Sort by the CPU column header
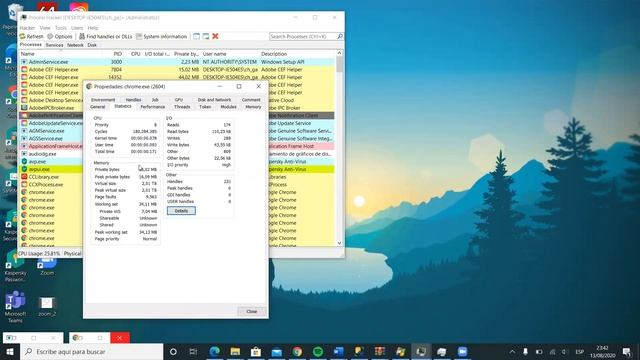 click(x=135, y=54)
